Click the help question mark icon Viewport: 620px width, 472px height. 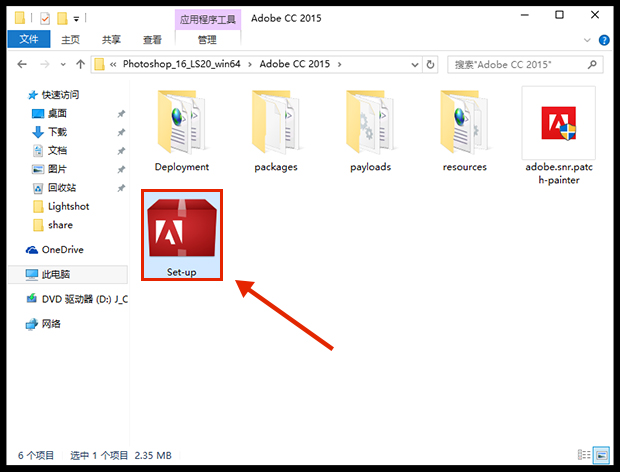pyautogui.click(x=603, y=40)
